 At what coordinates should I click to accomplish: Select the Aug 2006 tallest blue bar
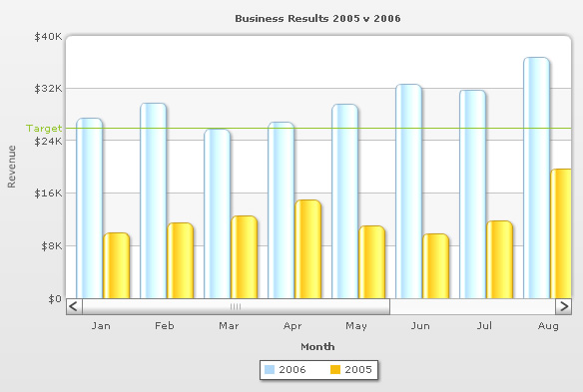pyautogui.click(x=536, y=178)
